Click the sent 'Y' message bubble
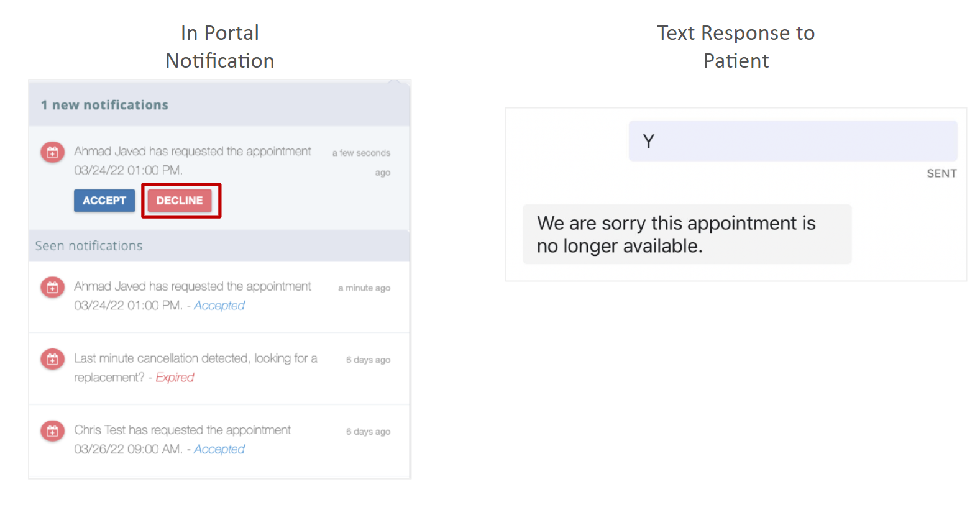The image size is (980, 505). click(792, 141)
